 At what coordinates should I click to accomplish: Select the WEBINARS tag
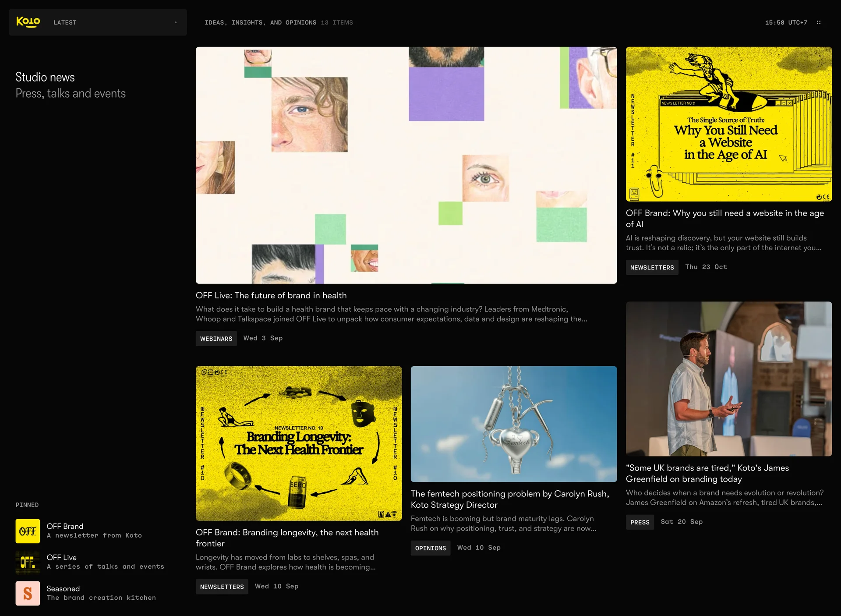216,339
